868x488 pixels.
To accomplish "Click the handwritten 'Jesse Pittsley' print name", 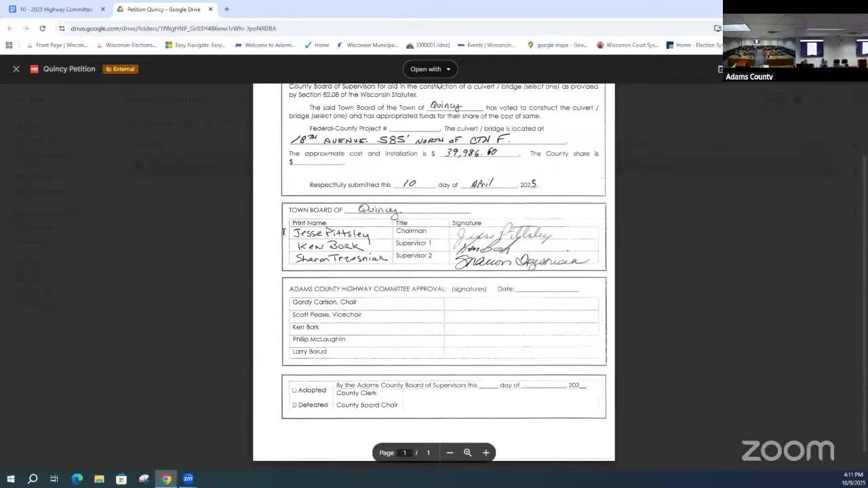I will click(331, 234).
